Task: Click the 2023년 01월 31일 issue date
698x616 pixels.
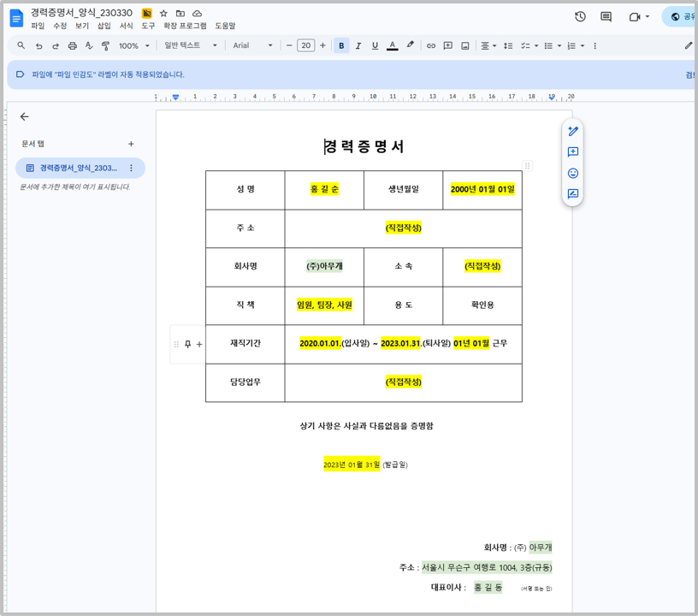Action: pos(352,465)
